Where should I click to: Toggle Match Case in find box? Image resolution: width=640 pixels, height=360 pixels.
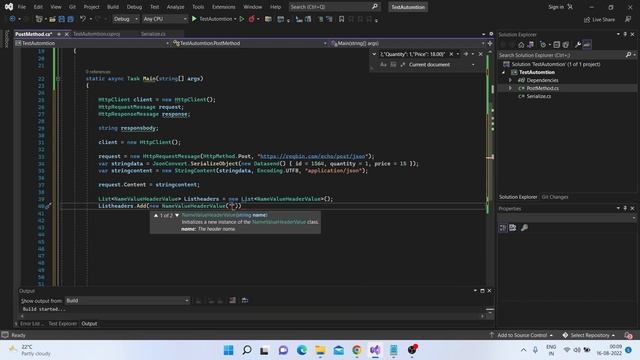(x=383, y=64)
